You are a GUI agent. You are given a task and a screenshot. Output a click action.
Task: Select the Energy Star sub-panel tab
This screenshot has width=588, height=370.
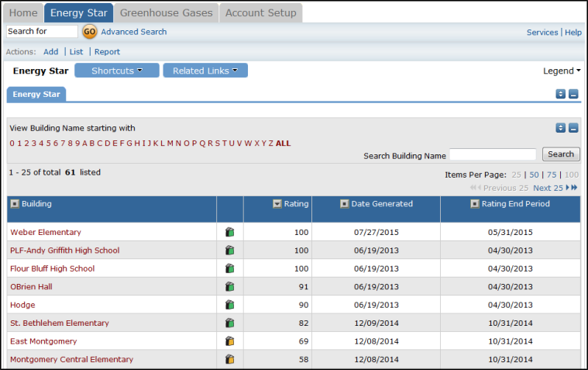36,95
